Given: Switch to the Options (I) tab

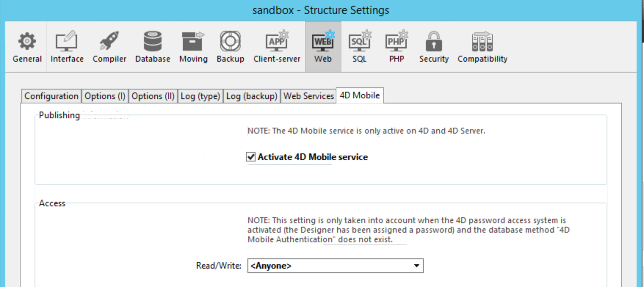Looking at the screenshot, I should tap(105, 96).
